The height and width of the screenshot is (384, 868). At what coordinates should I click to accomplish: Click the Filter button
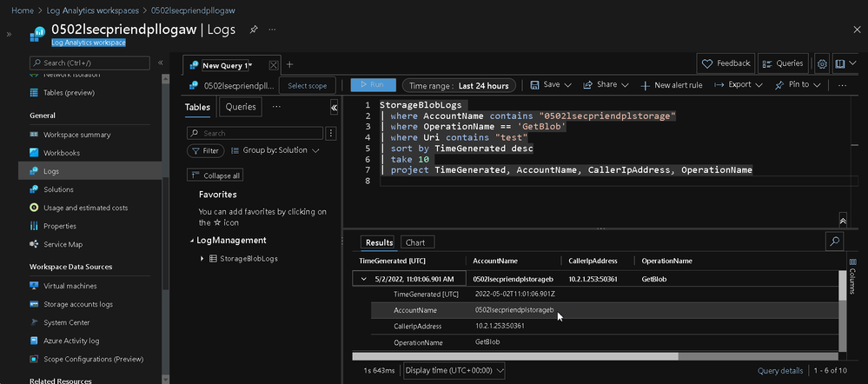point(205,150)
